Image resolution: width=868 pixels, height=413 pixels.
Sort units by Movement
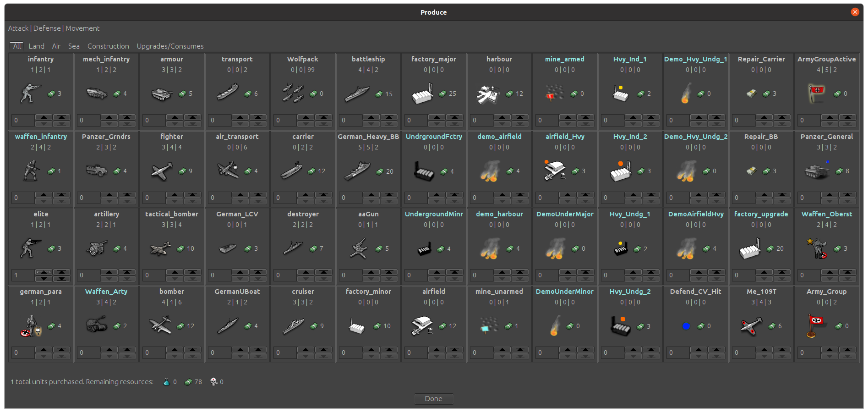(82, 28)
